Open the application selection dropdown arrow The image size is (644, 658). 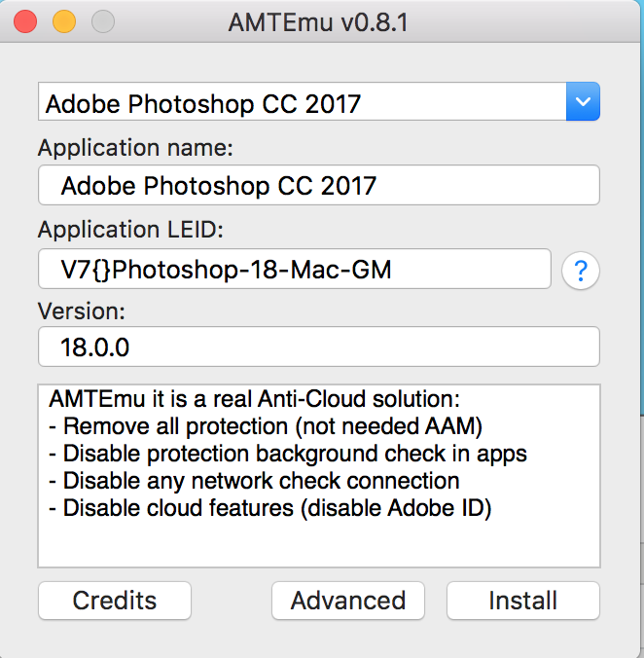click(x=583, y=101)
